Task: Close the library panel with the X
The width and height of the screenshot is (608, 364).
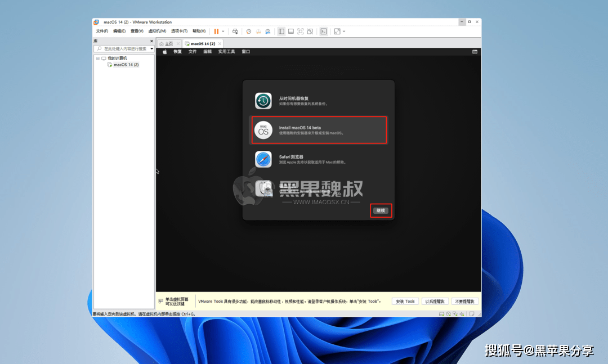Action: [151, 41]
